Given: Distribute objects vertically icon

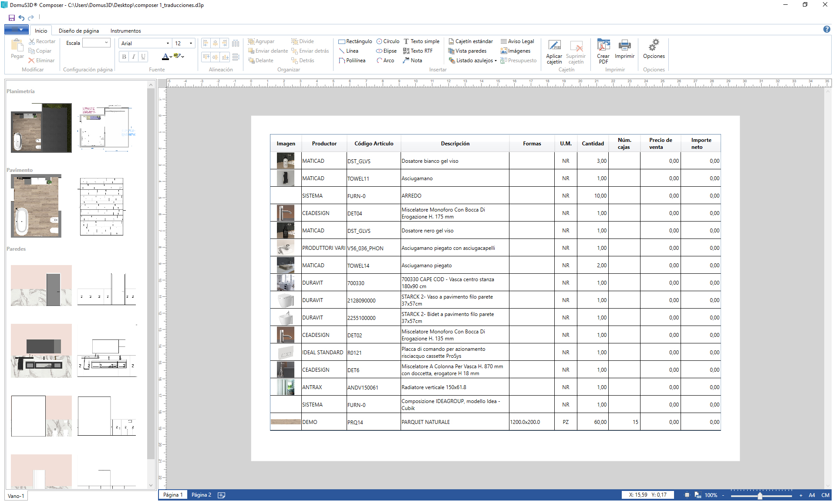Looking at the screenshot, I should 236,57.
